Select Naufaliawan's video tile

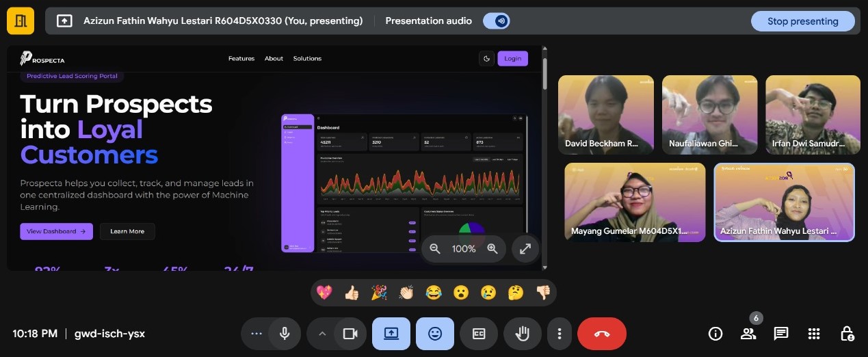(x=709, y=115)
